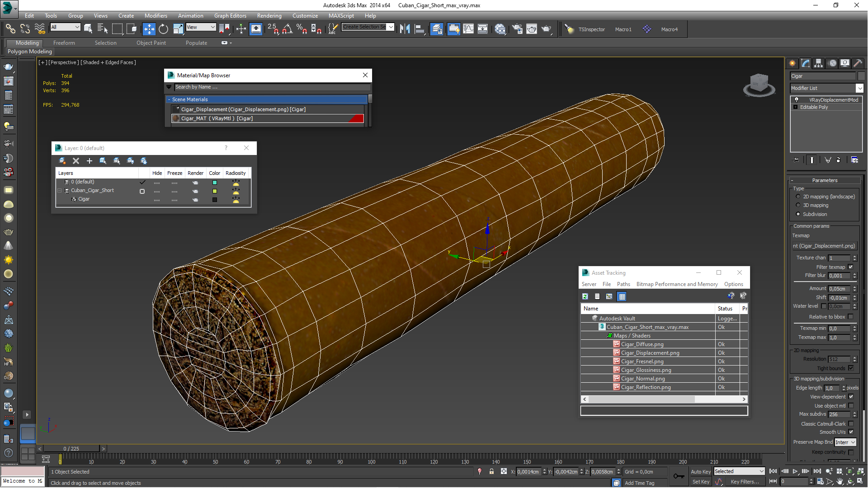Switch to the Freeform ribbon tab

[x=64, y=43]
